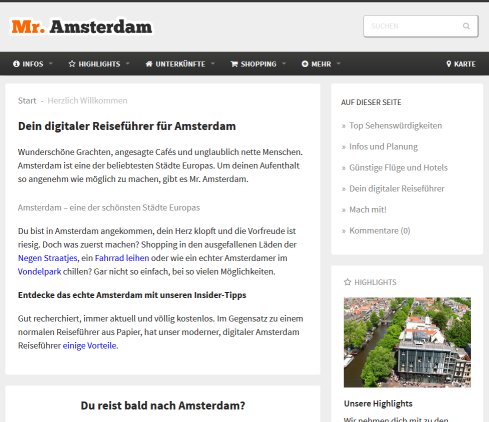This screenshot has width=489, height=422.
Task: Click the star icon beside Highlights menu
Action: [72, 64]
